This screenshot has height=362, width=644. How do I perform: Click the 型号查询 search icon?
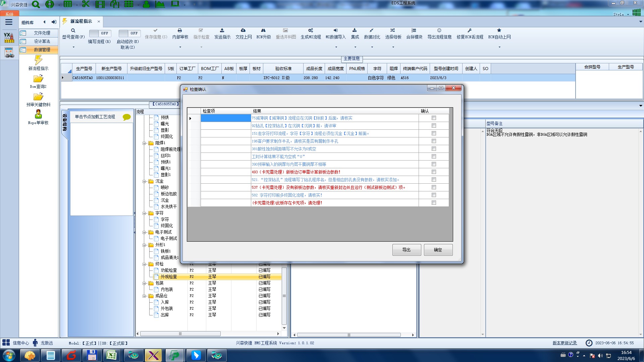pyautogui.click(x=73, y=31)
